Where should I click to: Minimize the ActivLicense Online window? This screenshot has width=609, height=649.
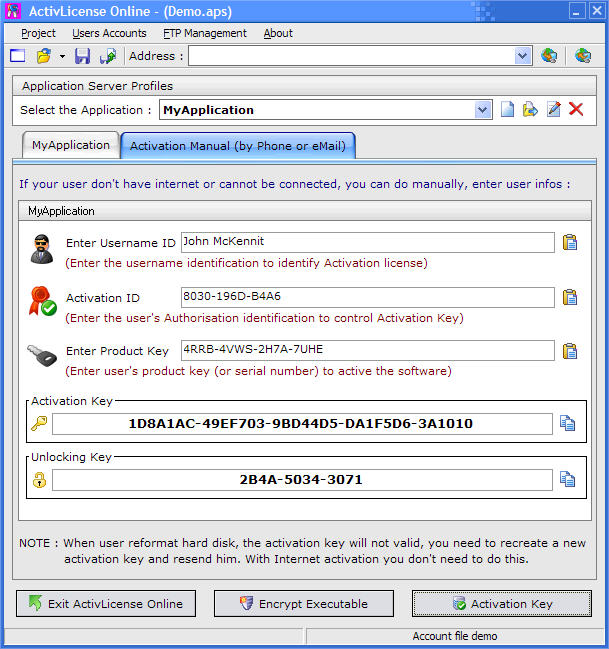(577, 11)
